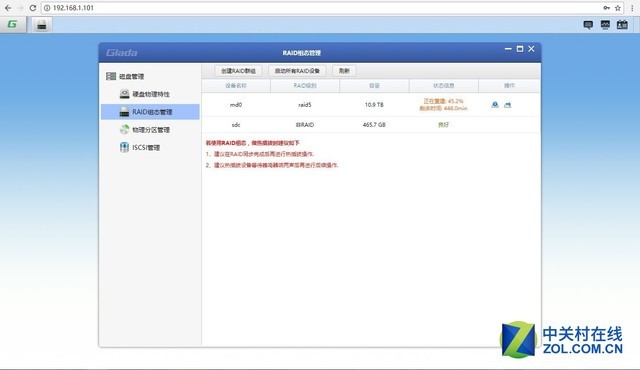Select RAID组态管理 in the sidebar
This screenshot has width=640, height=370.
150,112
